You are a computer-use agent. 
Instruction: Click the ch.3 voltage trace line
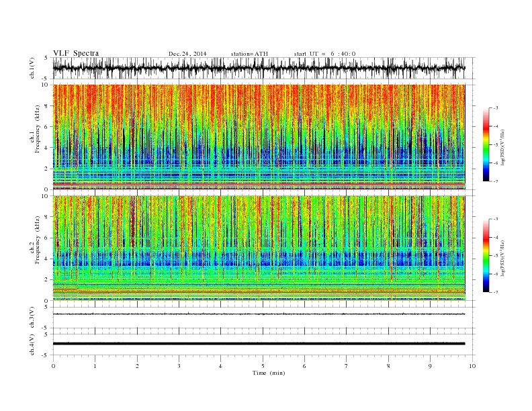259,314
